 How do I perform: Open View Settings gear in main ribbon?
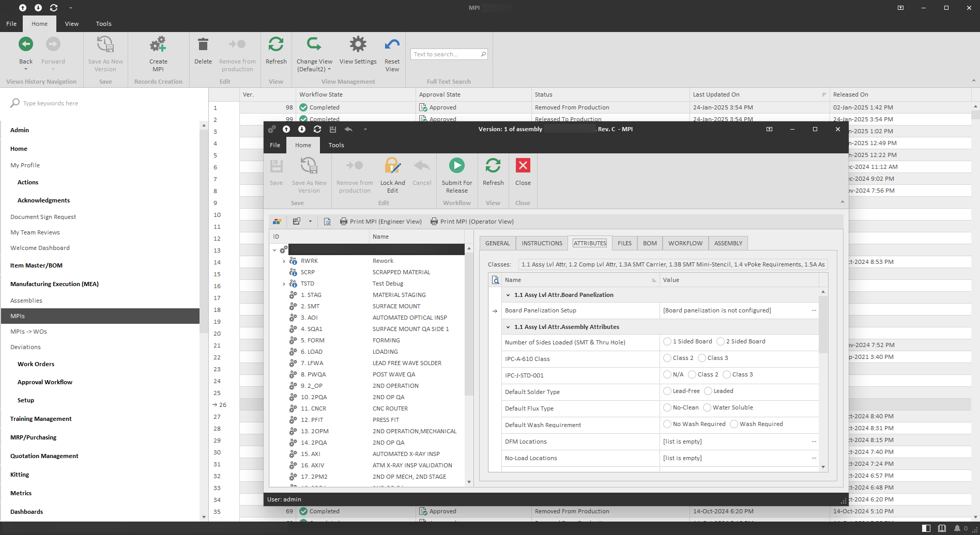pyautogui.click(x=358, y=45)
